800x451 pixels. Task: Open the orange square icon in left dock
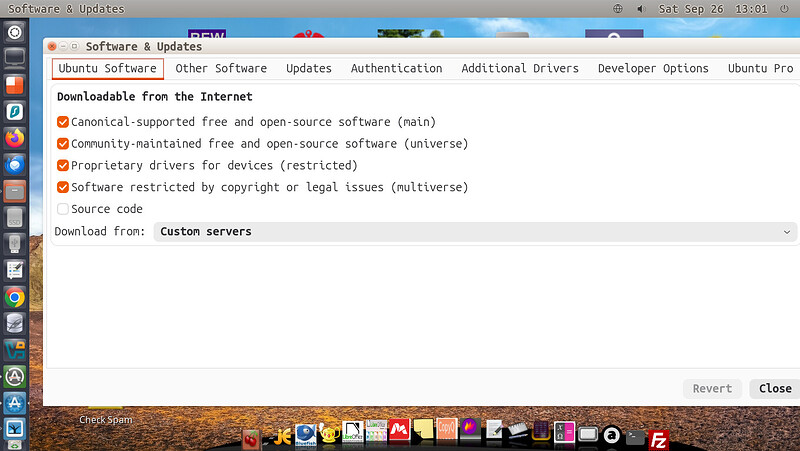15,85
